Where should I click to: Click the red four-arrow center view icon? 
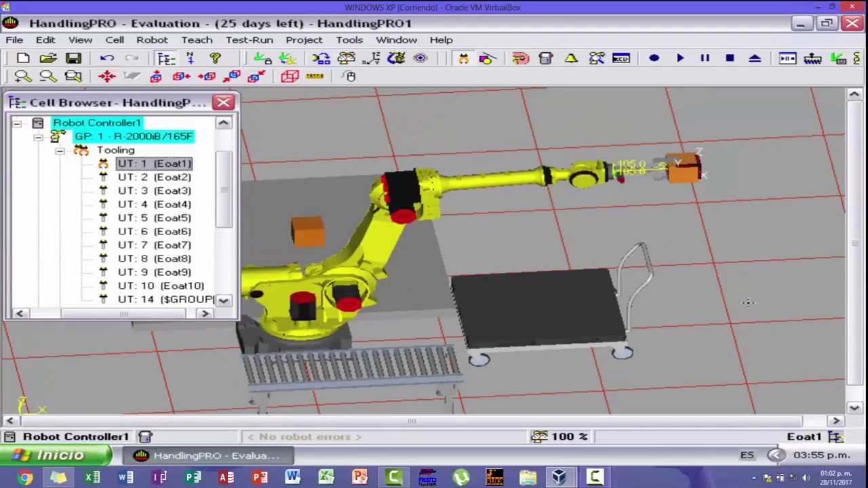106,76
